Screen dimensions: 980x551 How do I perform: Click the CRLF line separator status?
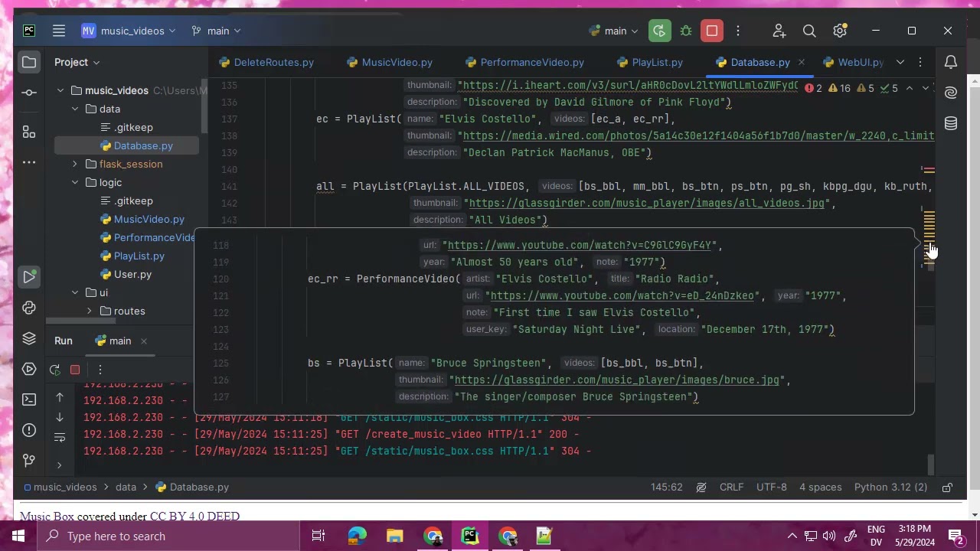(x=731, y=487)
